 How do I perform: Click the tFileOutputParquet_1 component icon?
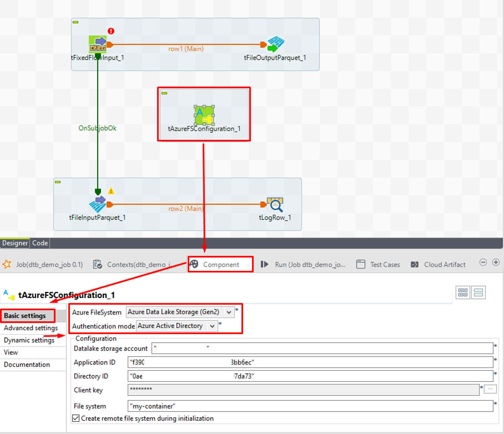click(275, 44)
